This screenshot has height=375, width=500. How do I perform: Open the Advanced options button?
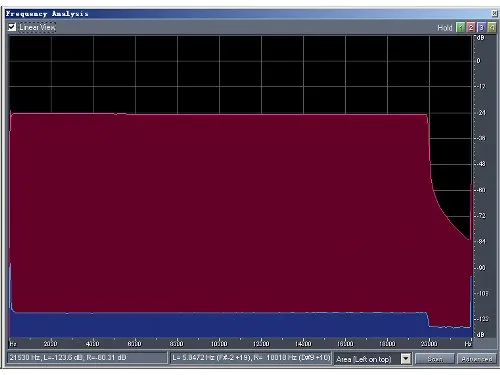coord(477,359)
